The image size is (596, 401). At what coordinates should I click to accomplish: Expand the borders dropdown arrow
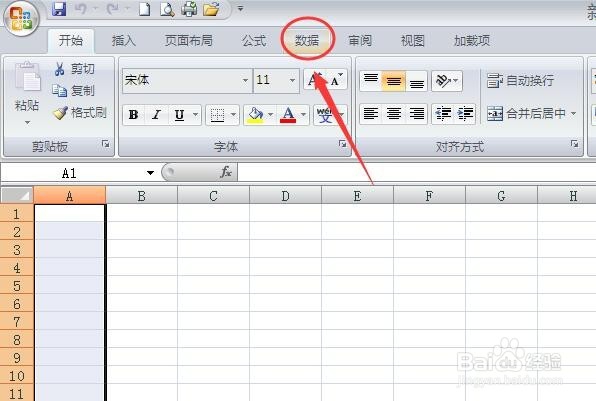click(233, 114)
